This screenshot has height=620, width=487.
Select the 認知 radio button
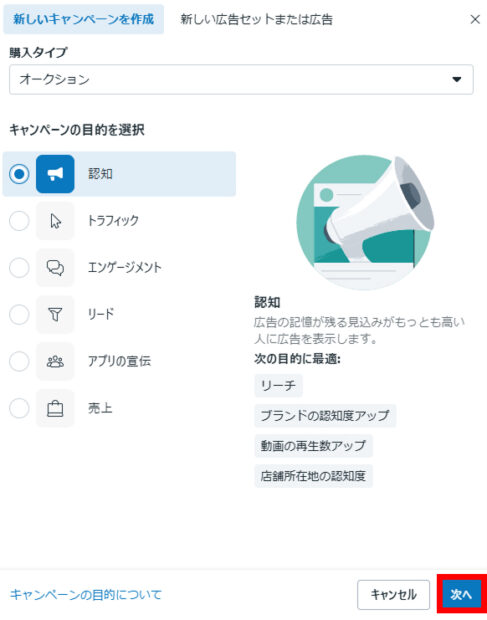pyautogui.click(x=19, y=174)
